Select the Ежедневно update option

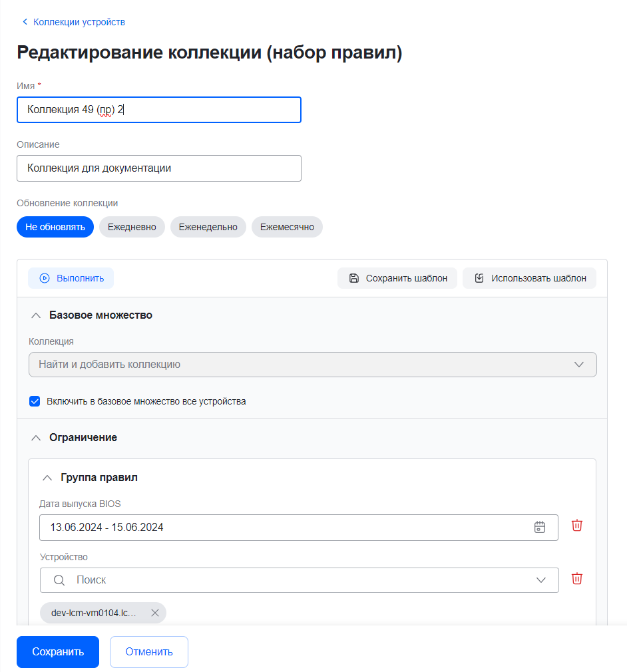pos(132,227)
